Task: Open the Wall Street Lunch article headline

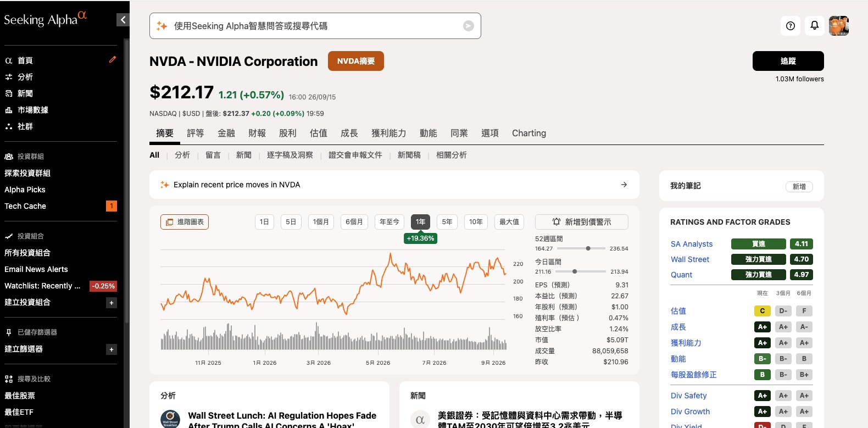Action: 282,420
